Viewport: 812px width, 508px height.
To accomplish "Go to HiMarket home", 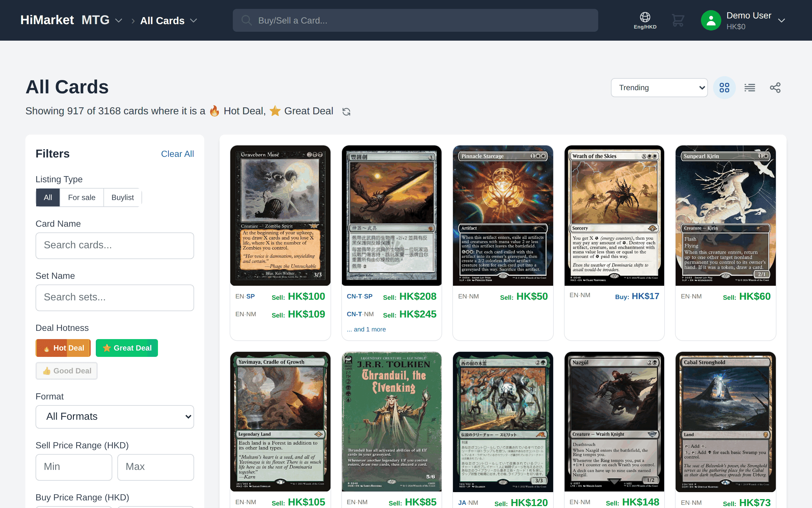I will [47, 20].
